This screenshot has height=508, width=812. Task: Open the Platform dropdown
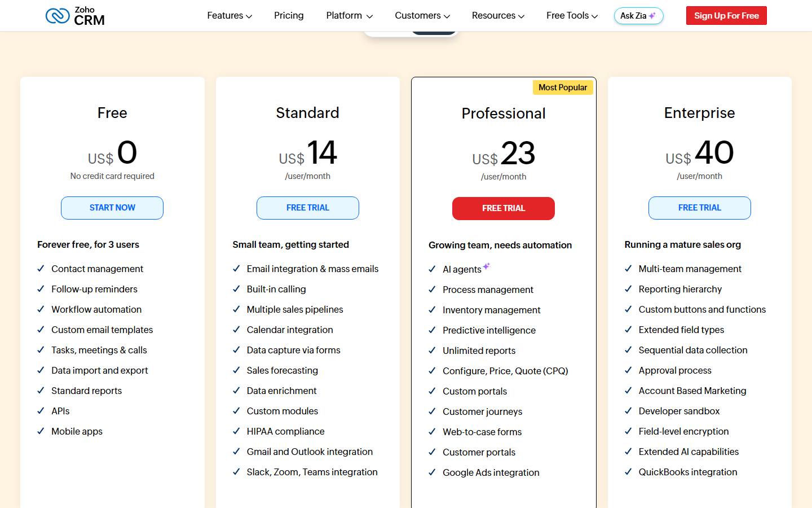click(x=349, y=16)
